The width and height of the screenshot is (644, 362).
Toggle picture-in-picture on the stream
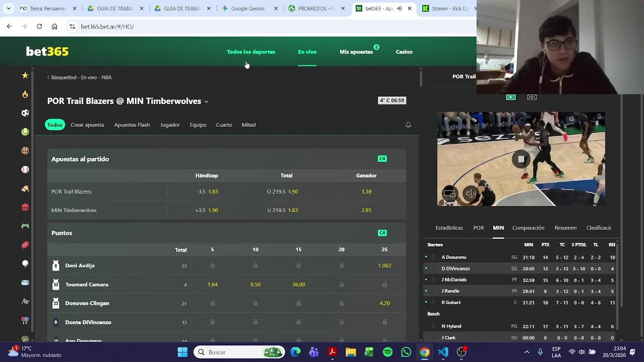tap(450, 194)
